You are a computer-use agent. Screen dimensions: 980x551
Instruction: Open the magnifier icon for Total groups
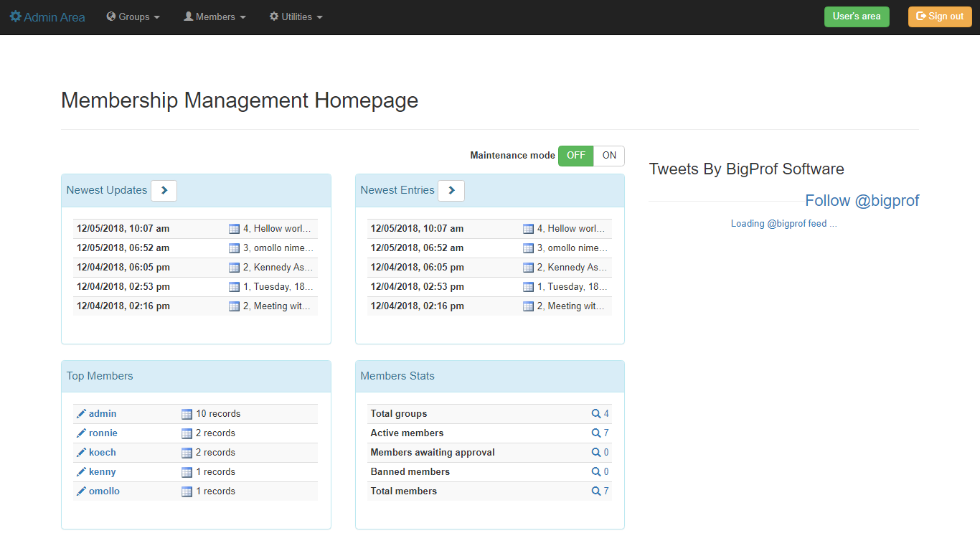596,413
